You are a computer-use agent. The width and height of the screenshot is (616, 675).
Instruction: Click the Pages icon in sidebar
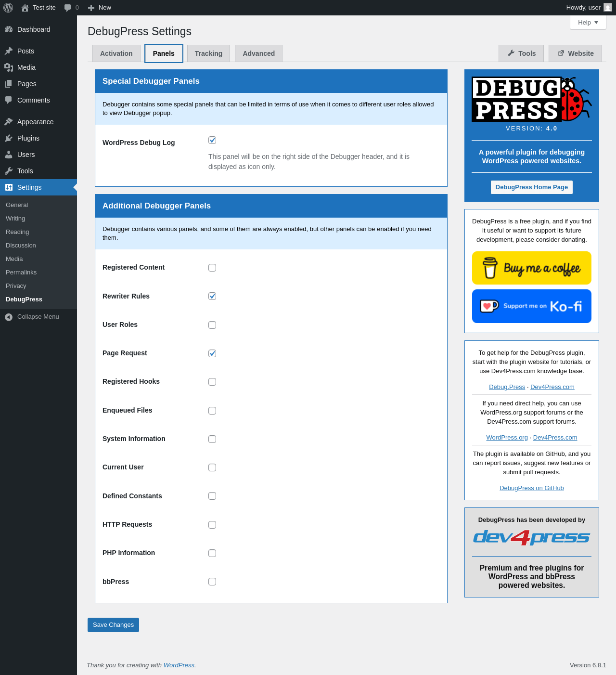tap(9, 84)
